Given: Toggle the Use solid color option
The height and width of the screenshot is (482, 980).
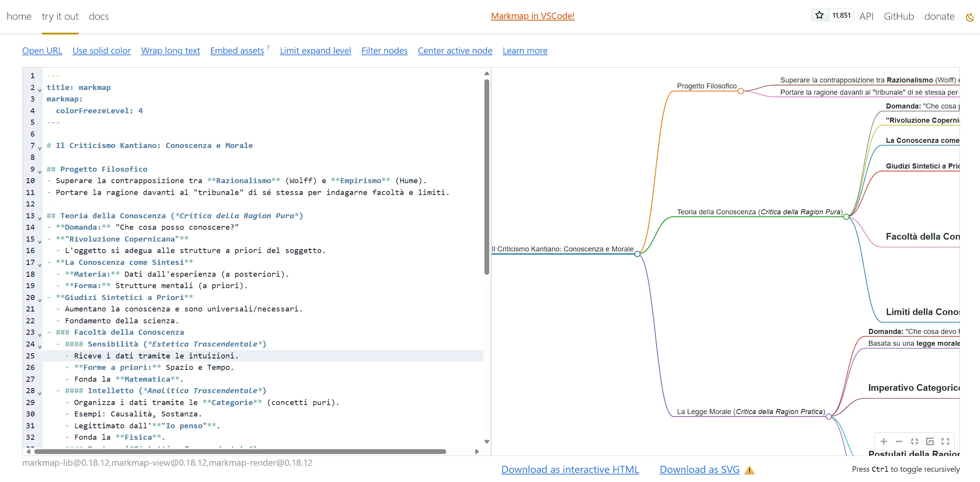Looking at the screenshot, I should click(x=101, y=51).
